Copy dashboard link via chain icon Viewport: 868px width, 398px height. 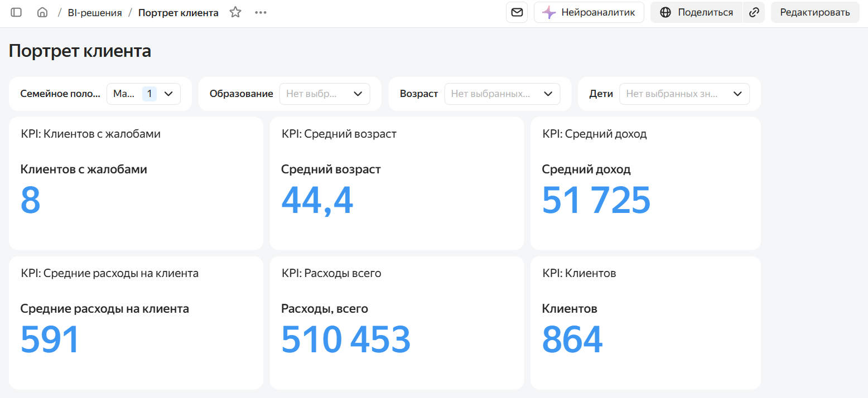click(x=754, y=12)
